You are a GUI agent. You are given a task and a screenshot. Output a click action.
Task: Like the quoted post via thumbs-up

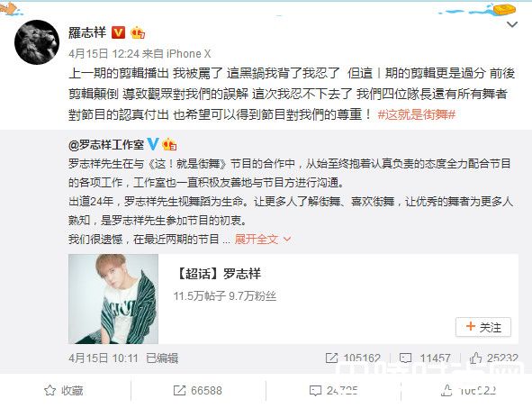pos(493,358)
